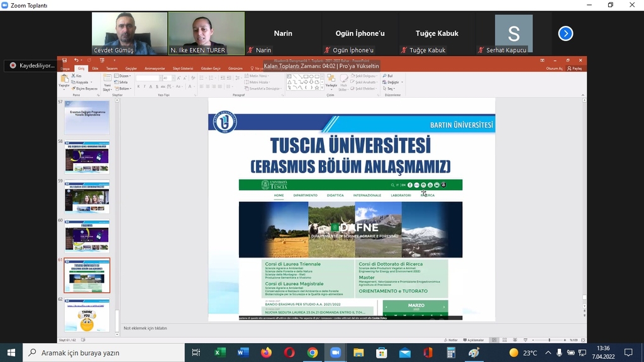The height and width of the screenshot is (362, 644).
Task: Open the numbered list icon
Action: (213, 77)
